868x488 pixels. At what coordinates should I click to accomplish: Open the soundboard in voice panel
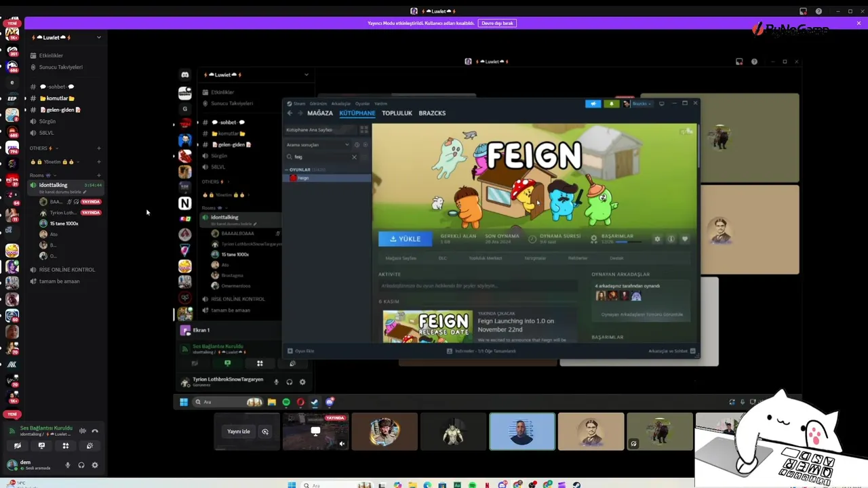tap(90, 446)
